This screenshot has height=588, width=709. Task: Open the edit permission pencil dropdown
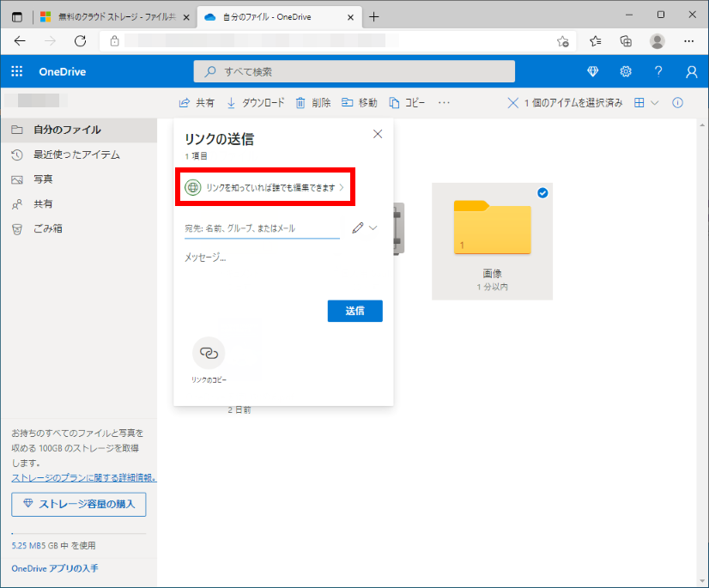point(365,228)
